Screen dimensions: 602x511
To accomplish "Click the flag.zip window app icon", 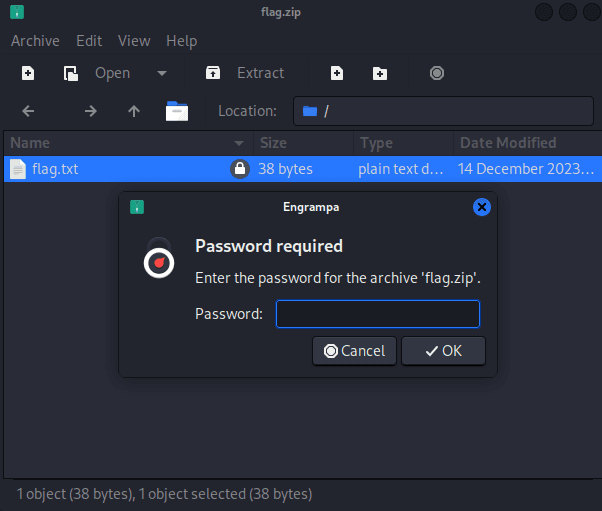I will tap(17, 12).
